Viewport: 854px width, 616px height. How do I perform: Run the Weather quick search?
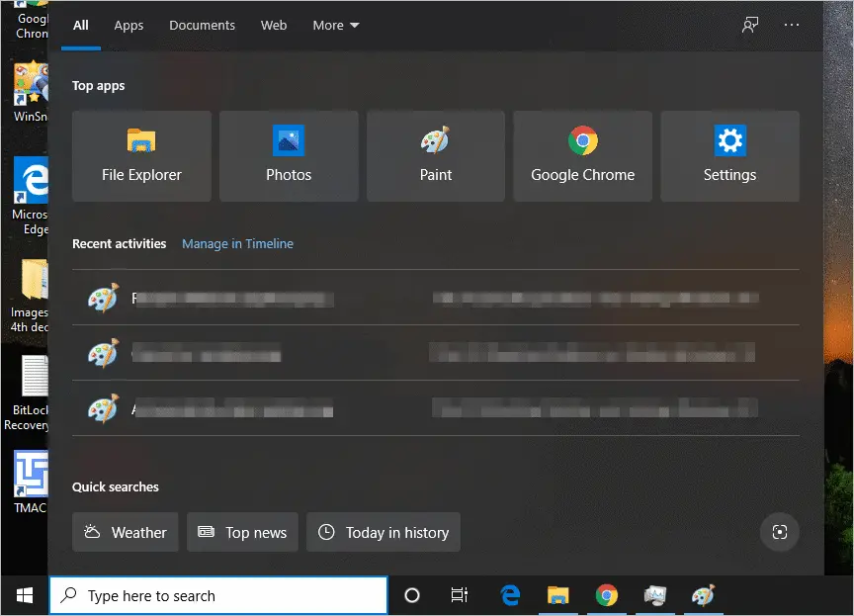(126, 532)
